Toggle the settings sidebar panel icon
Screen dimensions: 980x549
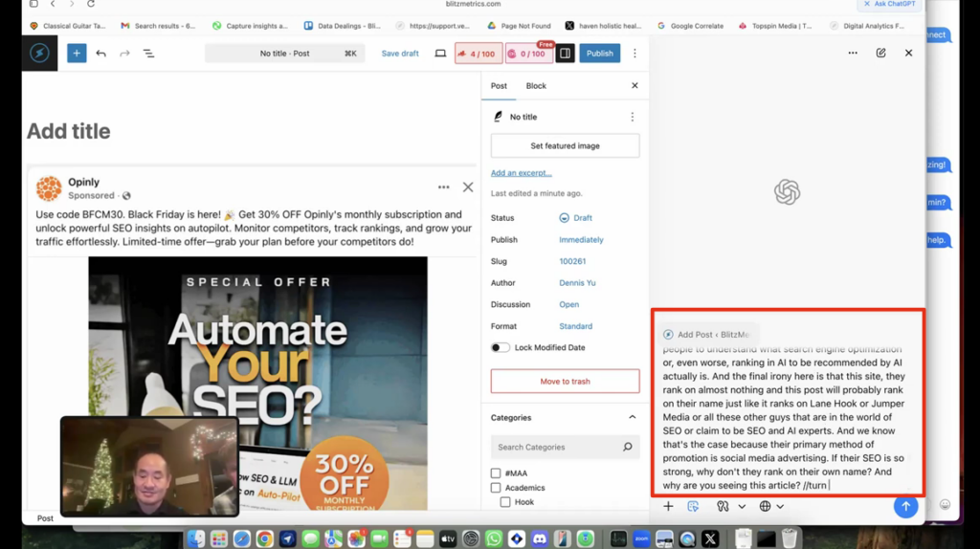pos(566,54)
